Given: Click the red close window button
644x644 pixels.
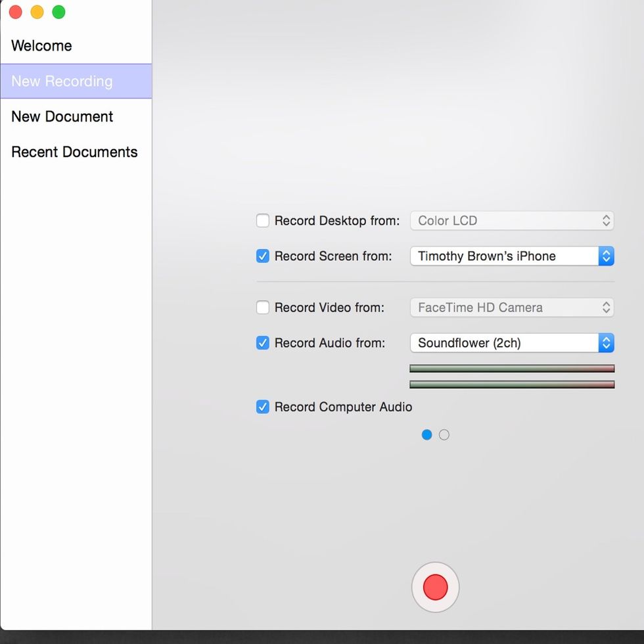Looking at the screenshot, I should point(16,12).
